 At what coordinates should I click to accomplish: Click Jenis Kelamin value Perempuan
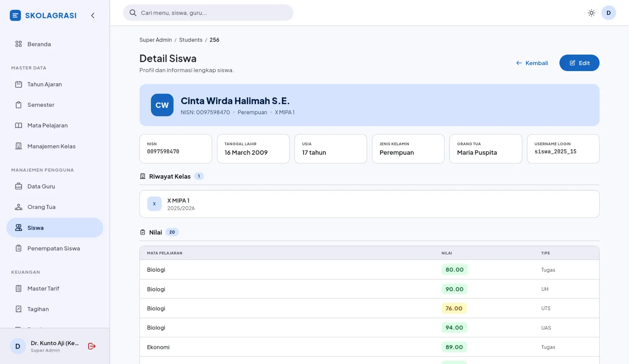[397, 152]
